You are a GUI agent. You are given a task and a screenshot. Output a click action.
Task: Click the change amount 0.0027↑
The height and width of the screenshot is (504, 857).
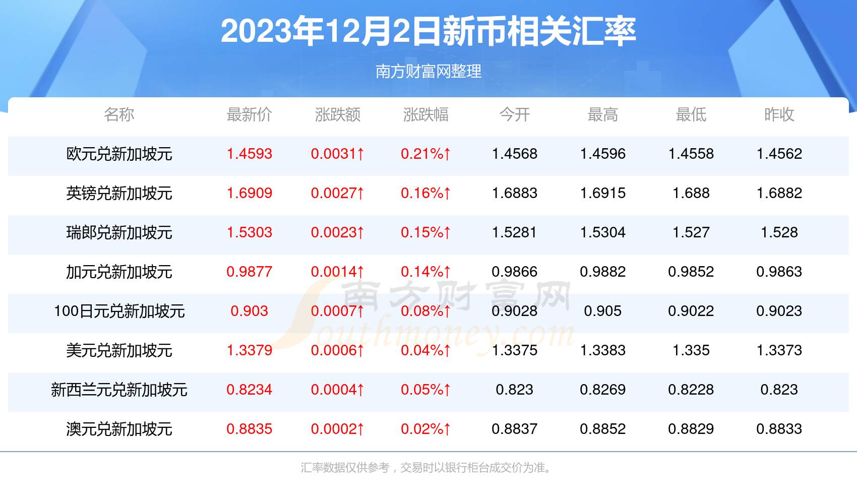[x=338, y=193]
